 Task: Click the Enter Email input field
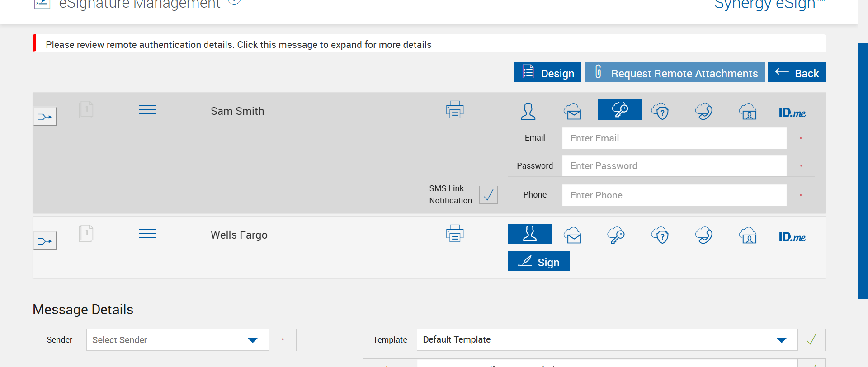[x=674, y=138]
